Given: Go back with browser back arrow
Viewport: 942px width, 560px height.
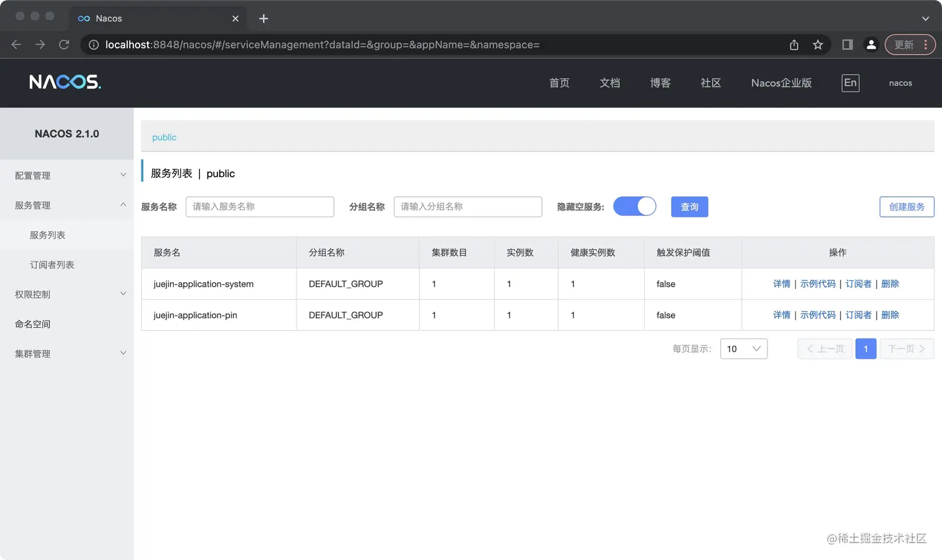Looking at the screenshot, I should click(16, 45).
